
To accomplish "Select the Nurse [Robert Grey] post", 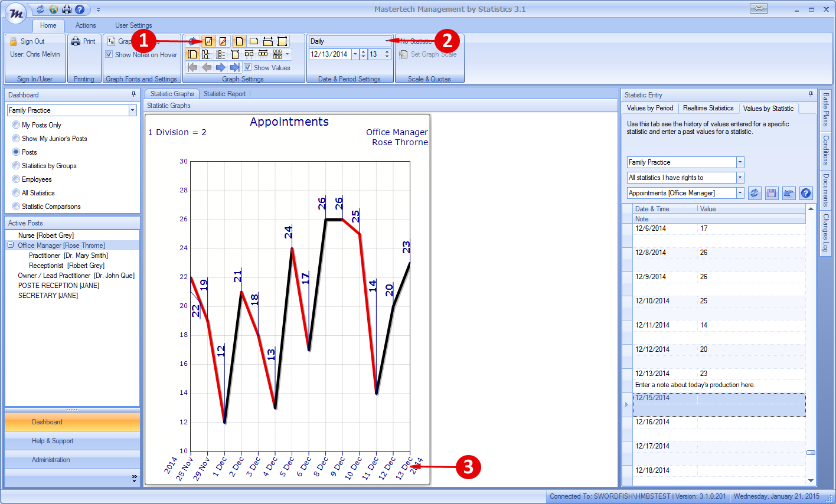I will click(x=46, y=235).
